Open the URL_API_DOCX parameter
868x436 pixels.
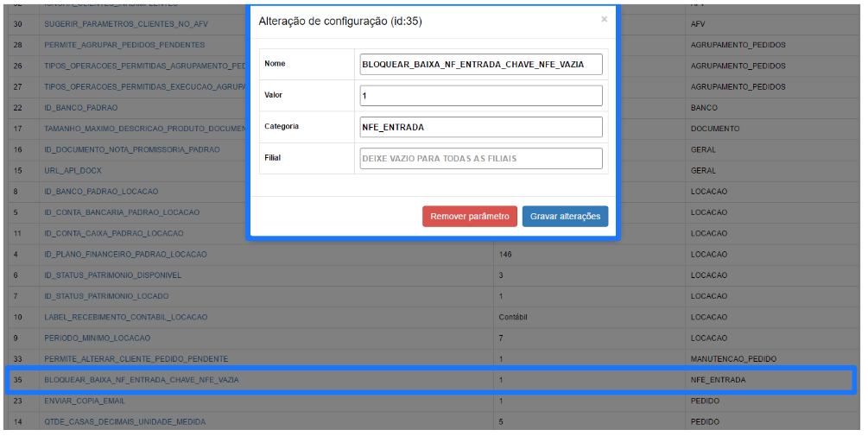coord(73,171)
